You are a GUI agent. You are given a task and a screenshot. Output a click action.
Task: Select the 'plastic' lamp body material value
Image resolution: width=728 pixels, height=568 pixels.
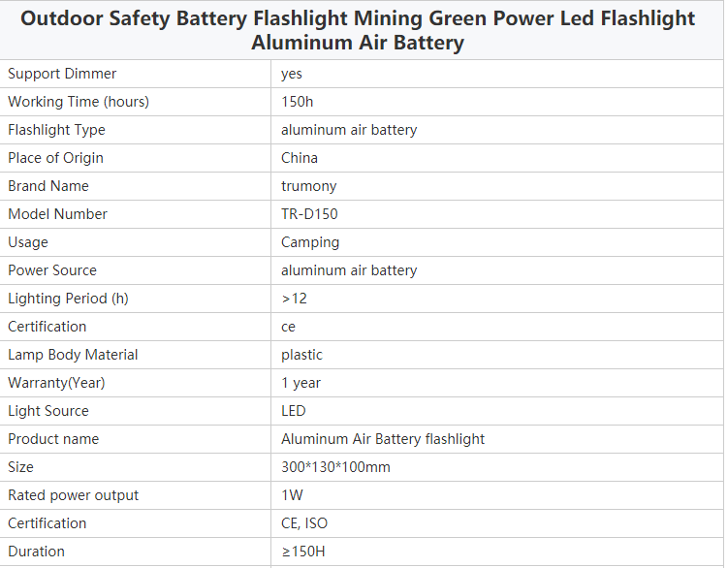click(301, 355)
